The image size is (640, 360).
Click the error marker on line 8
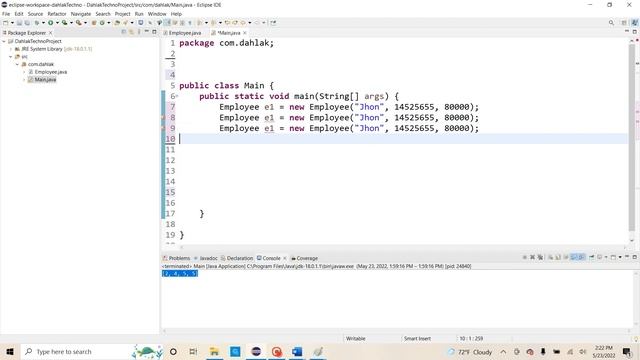[x=163, y=118]
